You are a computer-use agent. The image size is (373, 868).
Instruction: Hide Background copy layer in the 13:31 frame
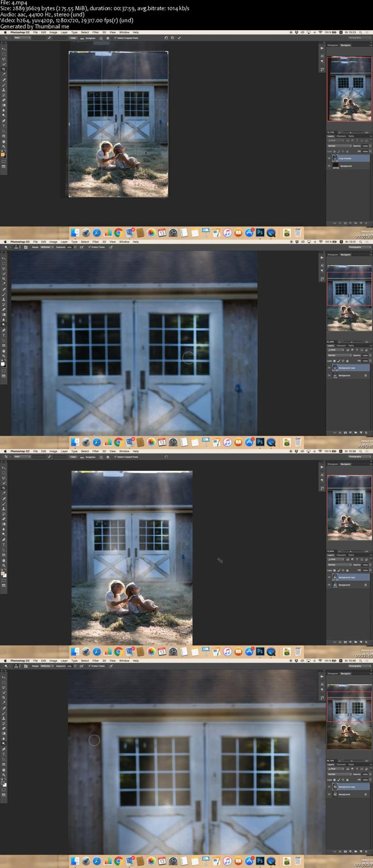coord(329,368)
